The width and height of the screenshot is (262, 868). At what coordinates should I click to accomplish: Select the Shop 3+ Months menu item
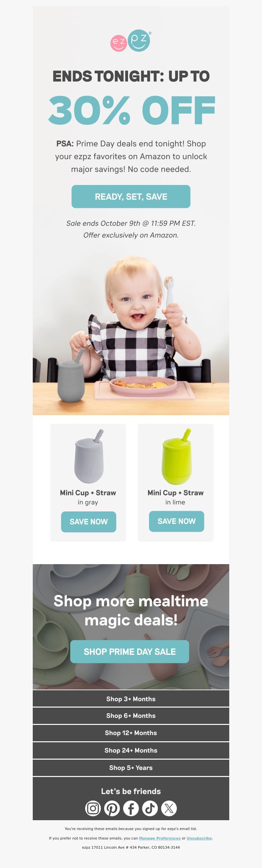(x=131, y=699)
